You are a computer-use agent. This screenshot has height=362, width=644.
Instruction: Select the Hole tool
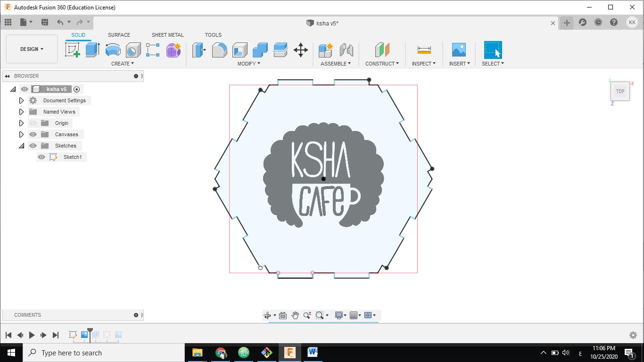click(133, 49)
